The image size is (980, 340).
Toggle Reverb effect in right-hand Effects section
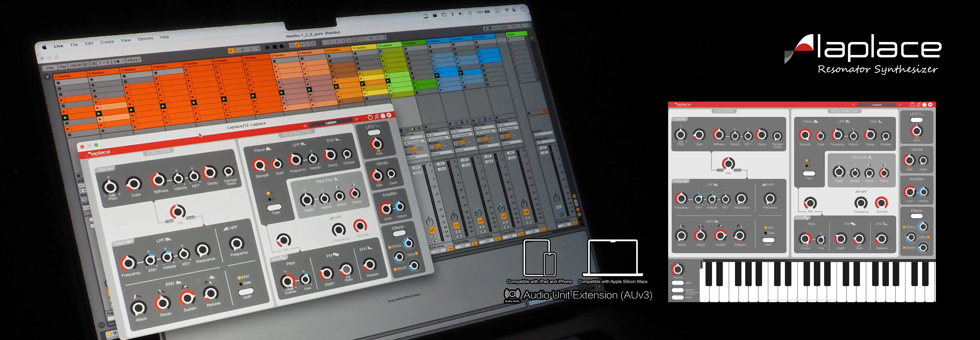tap(909, 248)
